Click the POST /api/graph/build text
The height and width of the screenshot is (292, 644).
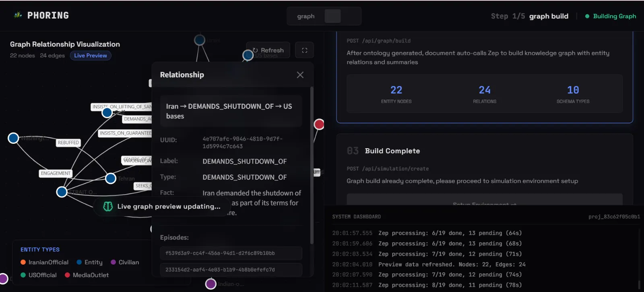pos(378,41)
